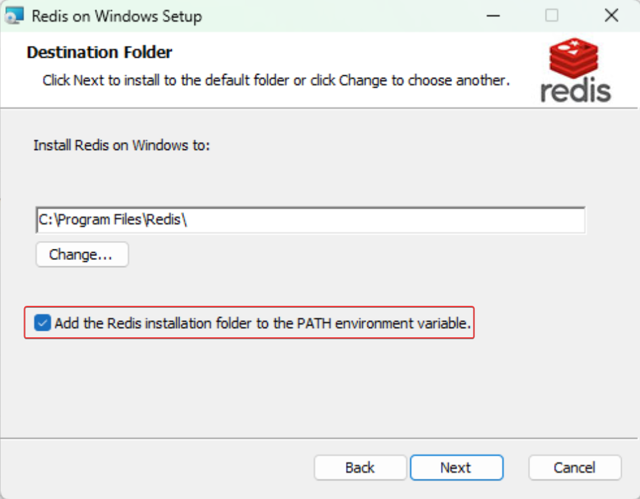640x499 pixels.
Task: Click the 'Add the Redis installation folder' label text
Action: [262, 323]
